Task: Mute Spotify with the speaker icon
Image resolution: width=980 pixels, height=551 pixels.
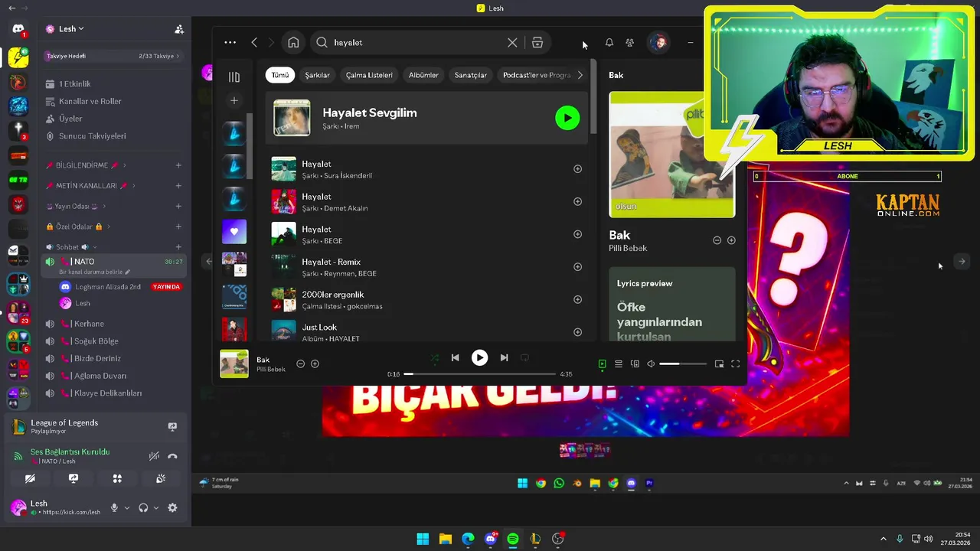Action: coord(651,364)
